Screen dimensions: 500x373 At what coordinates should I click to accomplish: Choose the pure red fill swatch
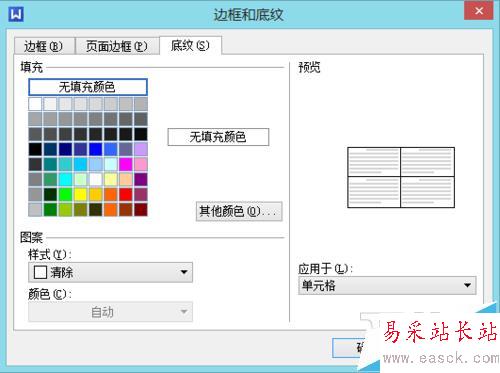tap(126, 195)
